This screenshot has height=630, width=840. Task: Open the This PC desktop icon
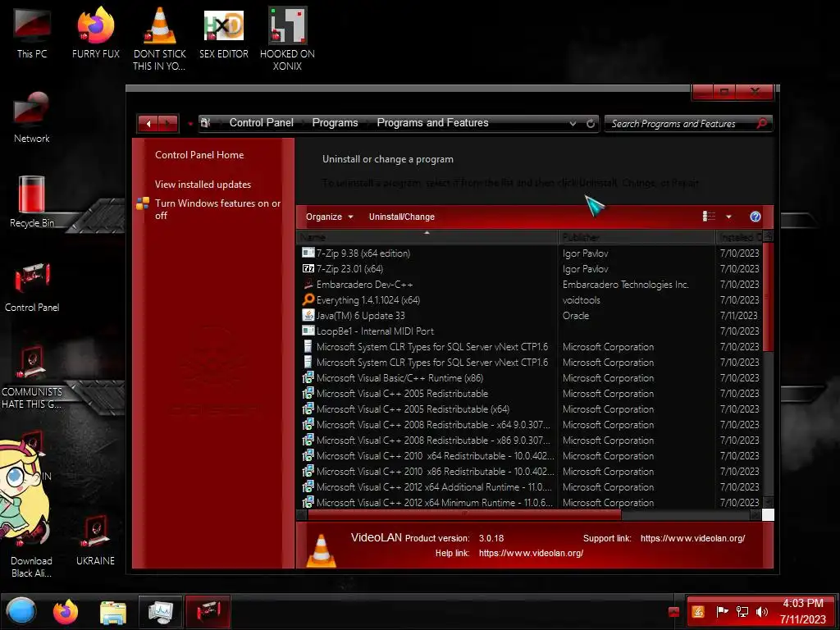click(x=32, y=33)
